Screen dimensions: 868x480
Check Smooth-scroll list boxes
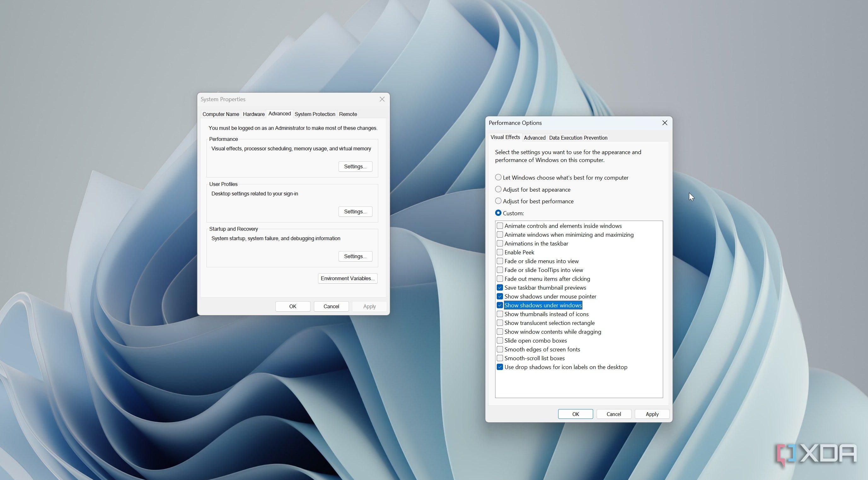pyautogui.click(x=500, y=358)
